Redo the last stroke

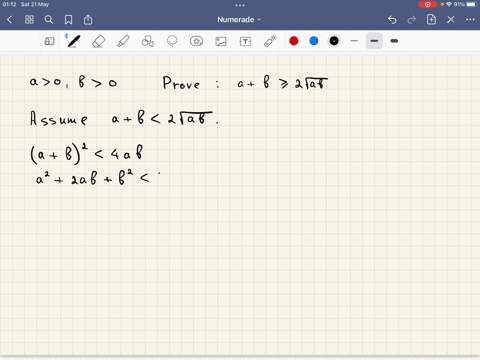click(412, 20)
